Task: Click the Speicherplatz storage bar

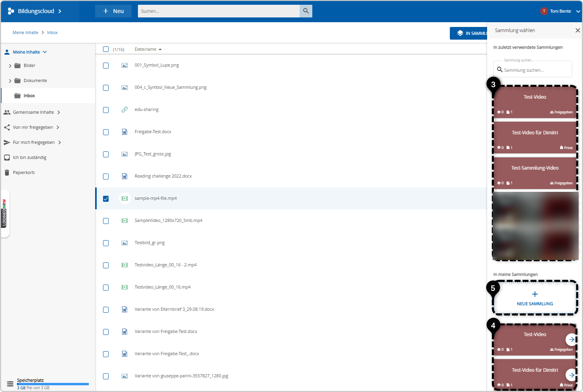Action: pos(53,384)
